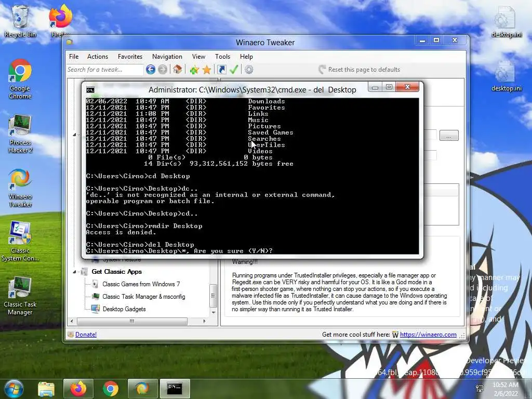
Task: Click the green checkmark toolbar icon
Action: [x=234, y=70]
